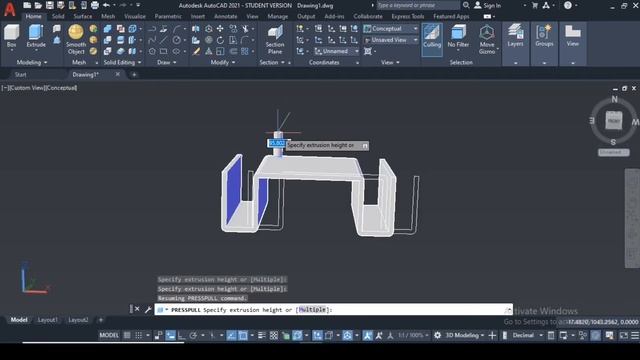Switch to the Surface ribbon tab
Image resolution: width=640 pixels, height=360 pixels.
tap(83, 16)
